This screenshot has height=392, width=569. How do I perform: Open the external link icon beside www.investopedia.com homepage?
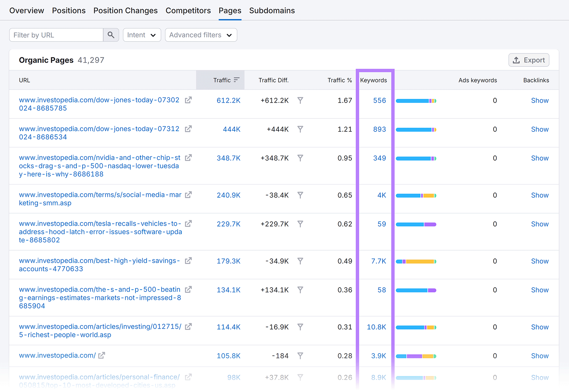pyautogui.click(x=102, y=355)
